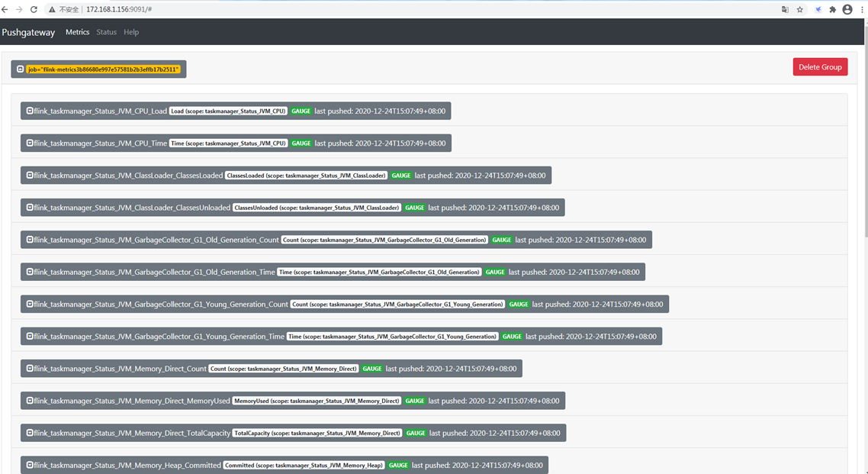868x474 pixels.
Task: Click the GAUGE badge on ClassesLoaded row
Action: click(x=401, y=176)
